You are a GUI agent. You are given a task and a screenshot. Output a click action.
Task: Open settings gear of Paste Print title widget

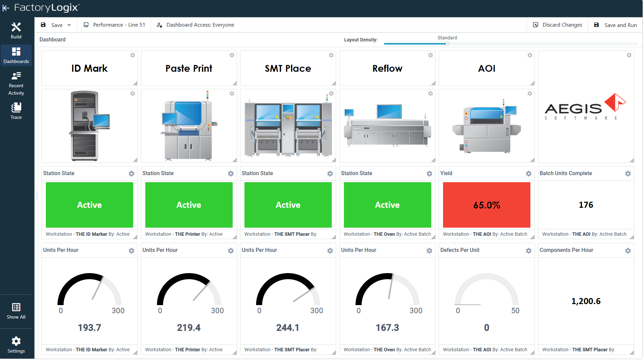click(232, 55)
